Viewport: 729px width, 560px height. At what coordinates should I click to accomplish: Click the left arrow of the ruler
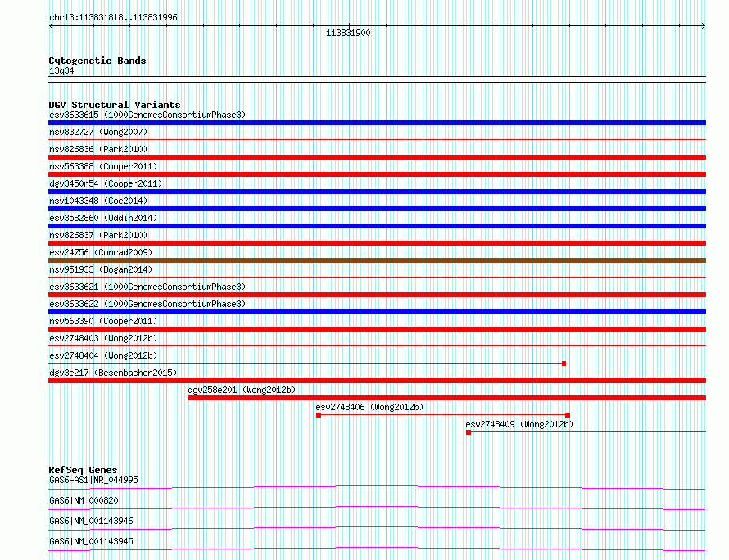52,26
